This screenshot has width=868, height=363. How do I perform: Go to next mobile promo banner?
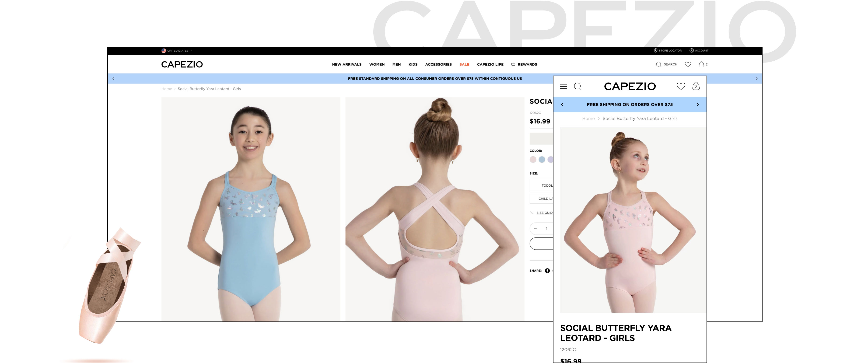(x=697, y=105)
